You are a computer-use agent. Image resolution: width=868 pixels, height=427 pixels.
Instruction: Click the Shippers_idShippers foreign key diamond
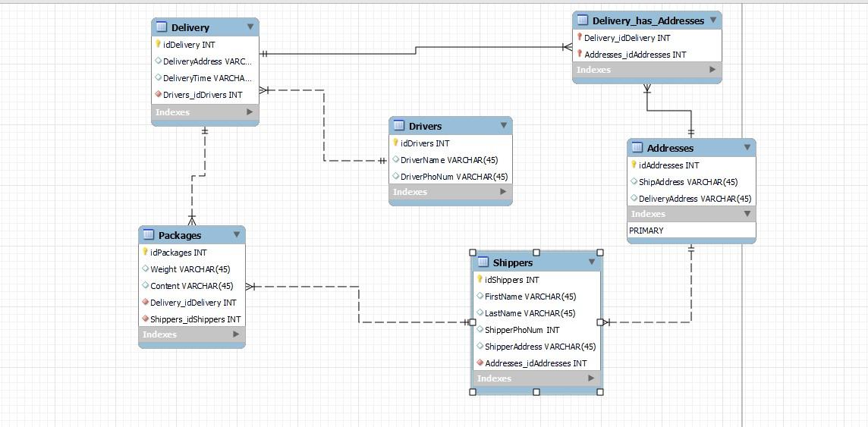(146, 319)
